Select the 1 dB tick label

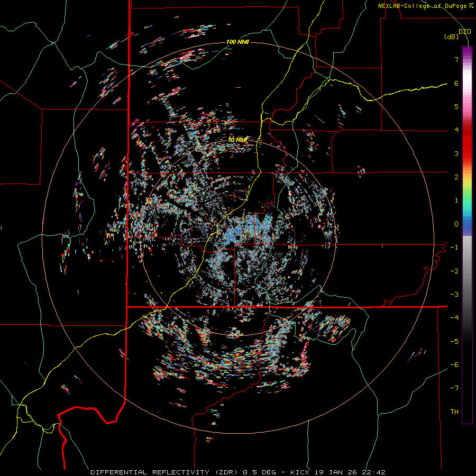point(456,200)
